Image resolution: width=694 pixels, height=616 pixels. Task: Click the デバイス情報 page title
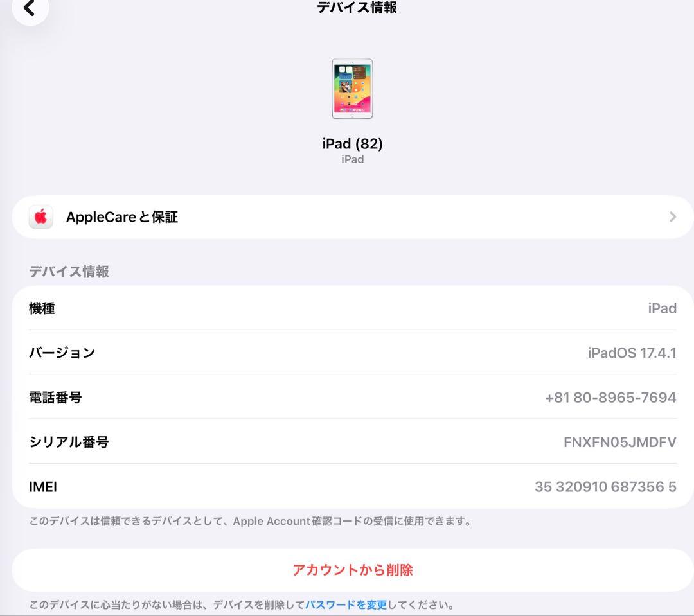tap(357, 8)
